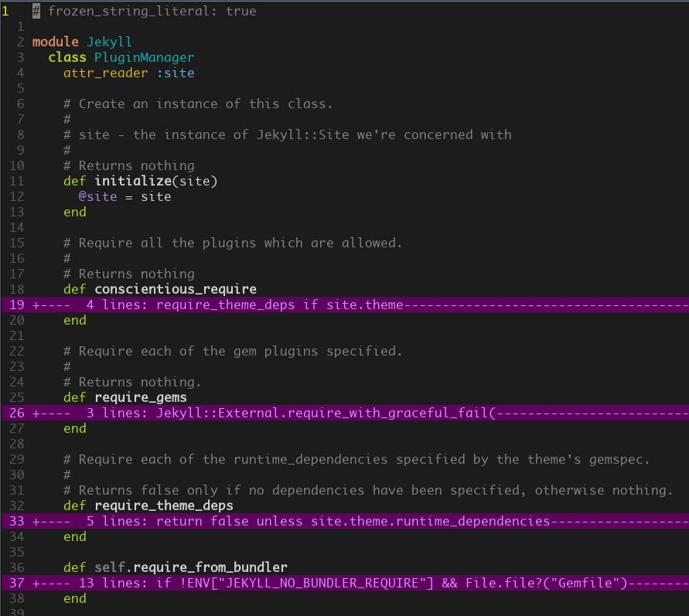The height and width of the screenshot is (616, 689).
Task: Click the require_theme_deps definition name
Action: coord(163,505)
